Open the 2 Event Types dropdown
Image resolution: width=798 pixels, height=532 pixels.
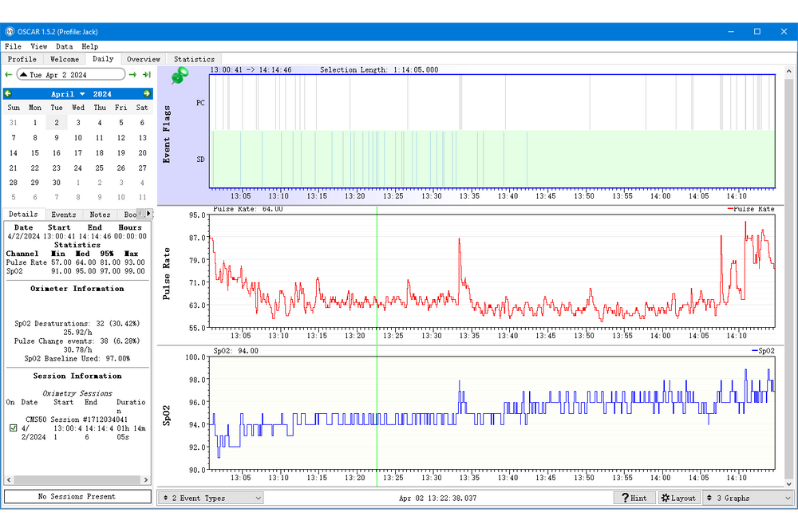tap(211, 498)
